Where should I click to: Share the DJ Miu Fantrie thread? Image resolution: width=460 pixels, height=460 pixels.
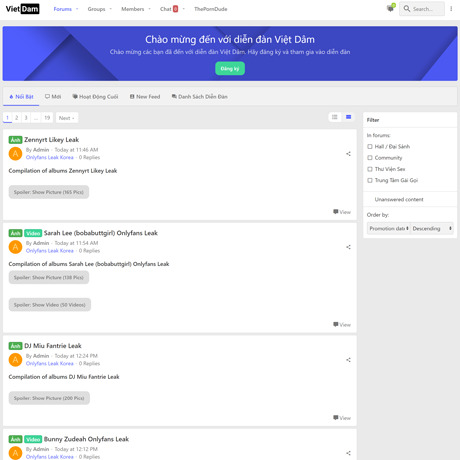coord(348,360)
